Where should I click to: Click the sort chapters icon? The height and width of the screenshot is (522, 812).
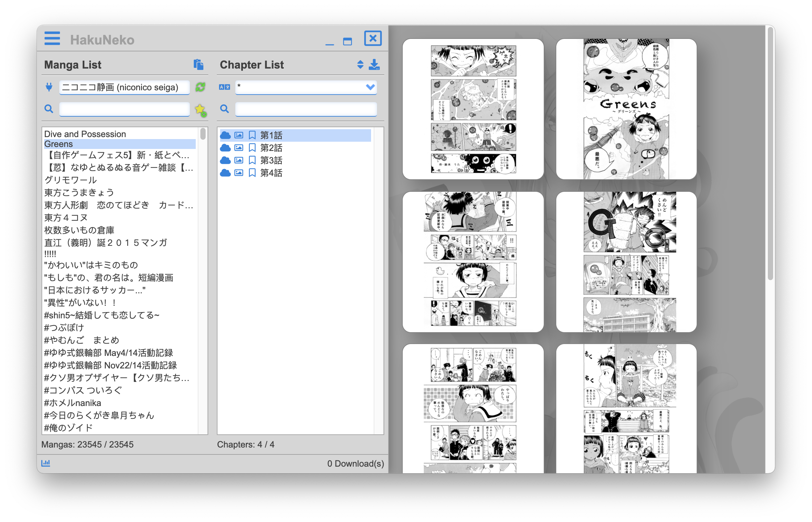[x=360, y=65]
